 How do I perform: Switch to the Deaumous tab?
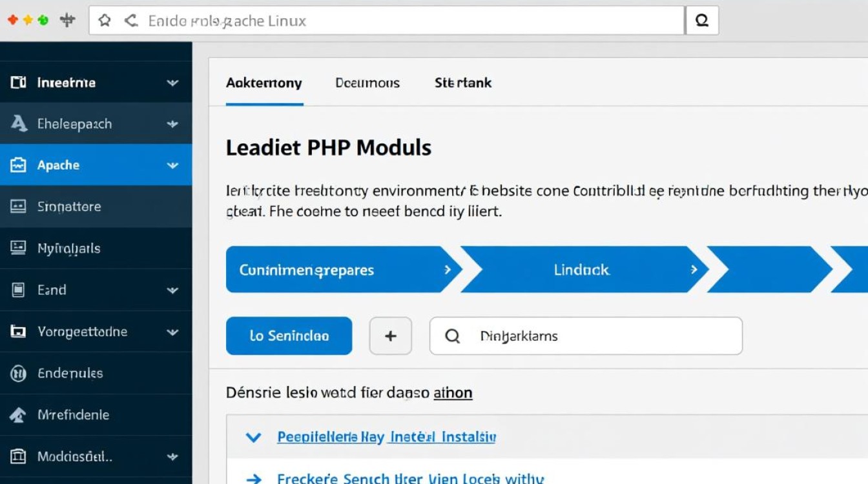click(367, 83)
